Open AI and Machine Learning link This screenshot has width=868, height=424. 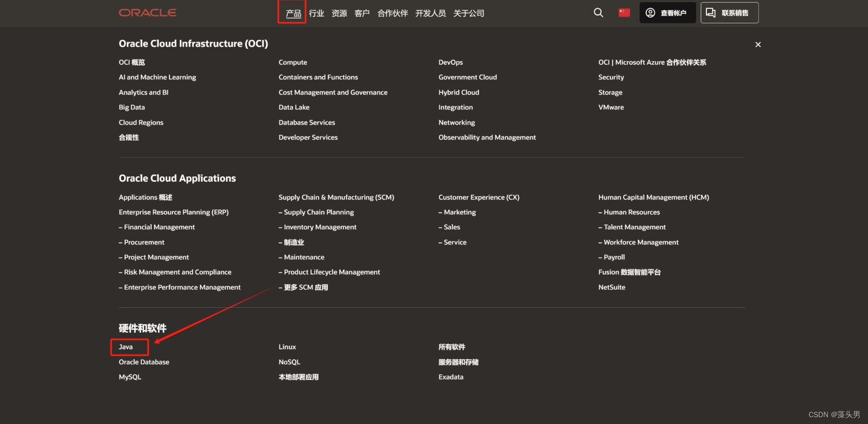(157, 77)
